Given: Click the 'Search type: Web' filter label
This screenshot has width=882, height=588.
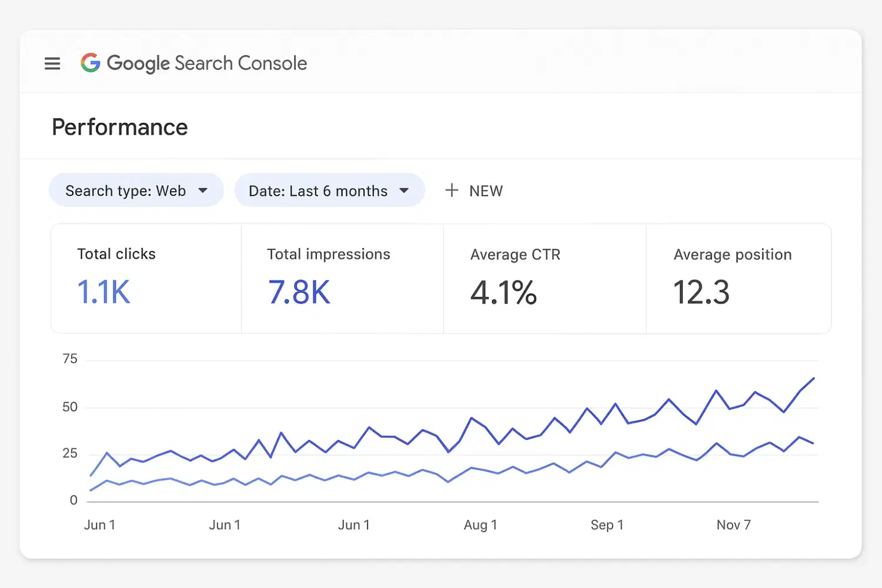Looking at the screenshot, I should click(125, 191).
